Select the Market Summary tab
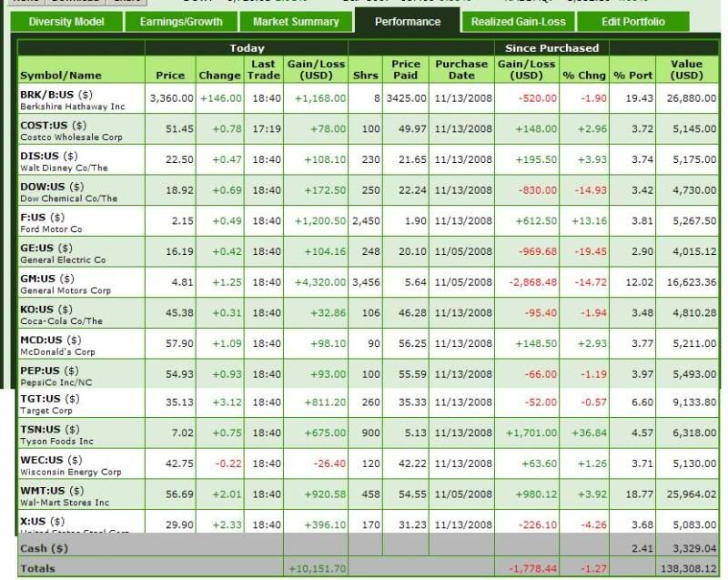 [x=296, y=21]
